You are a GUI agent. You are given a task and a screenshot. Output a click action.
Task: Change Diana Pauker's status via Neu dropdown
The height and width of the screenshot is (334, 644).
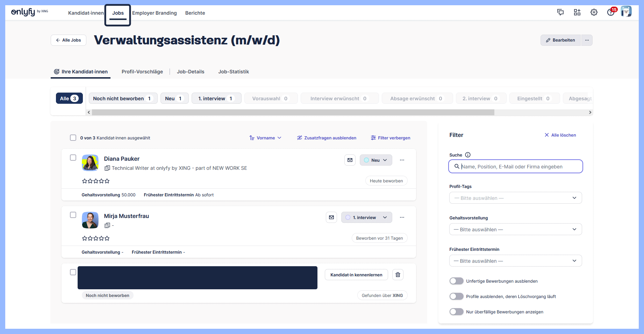point(376,160)
